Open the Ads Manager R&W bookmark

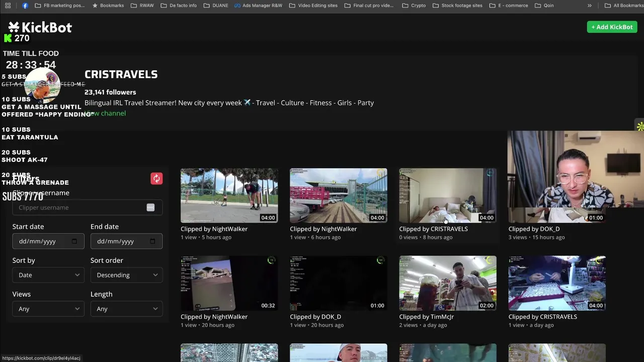click(258, 6)
